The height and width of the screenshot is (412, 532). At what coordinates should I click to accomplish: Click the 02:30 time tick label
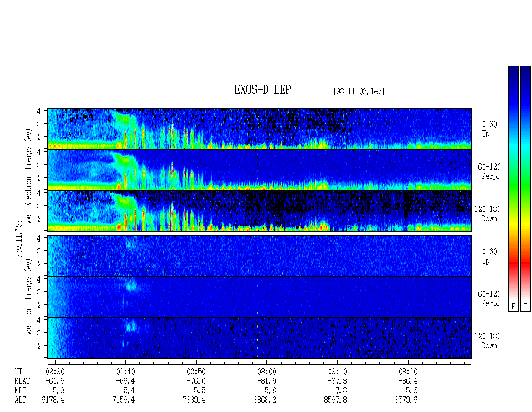pyautogui.click(x=55, y=372)
